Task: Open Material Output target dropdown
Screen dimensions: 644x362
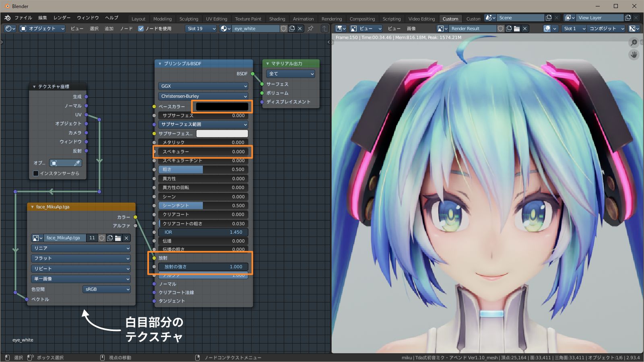Action: point(291,74)
